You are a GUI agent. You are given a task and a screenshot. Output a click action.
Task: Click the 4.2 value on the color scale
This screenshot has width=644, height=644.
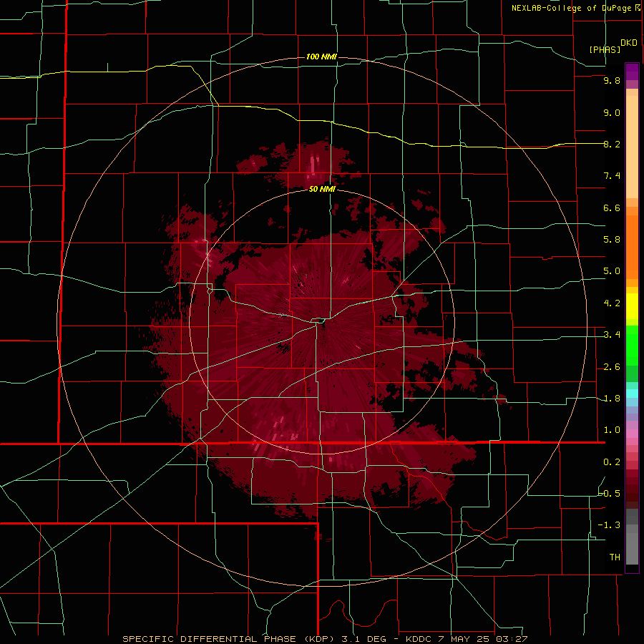(x=612, y=303)
